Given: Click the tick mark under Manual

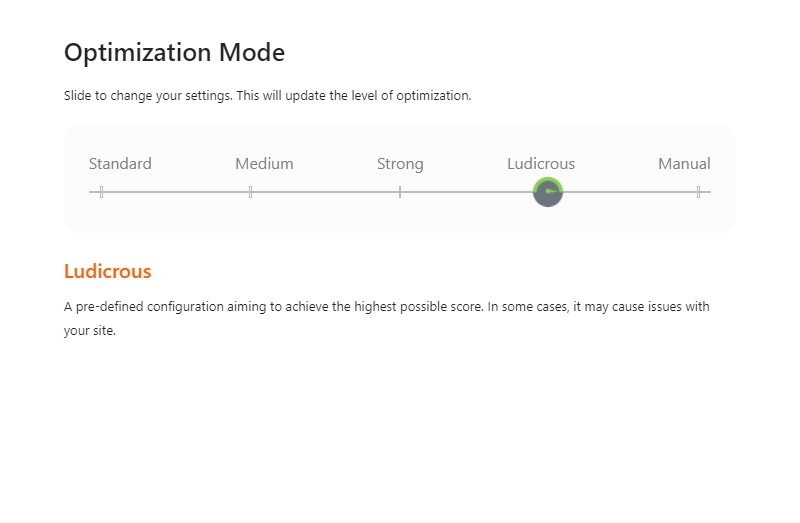Looking at the screenshot, I should click(x=698, y=192).
